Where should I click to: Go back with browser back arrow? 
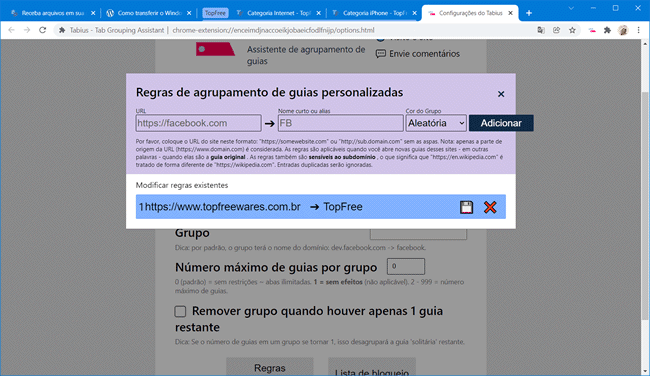[11, 30]
